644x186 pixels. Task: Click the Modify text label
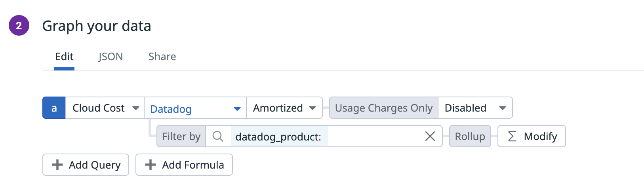pos(540,136)
